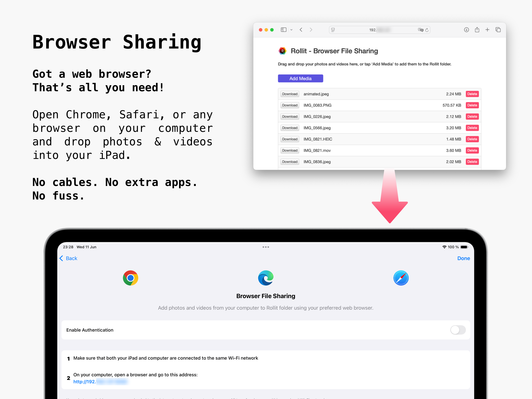Click the Add Media button
This screenshot has width=532, height=399.
click(300, 78)
